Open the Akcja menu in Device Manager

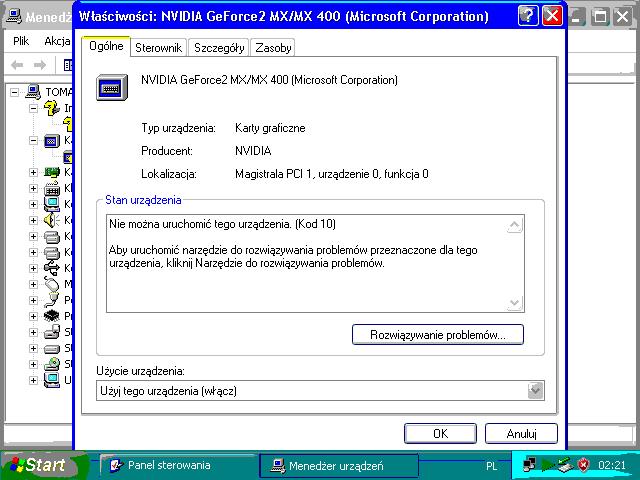click(57, 41)
